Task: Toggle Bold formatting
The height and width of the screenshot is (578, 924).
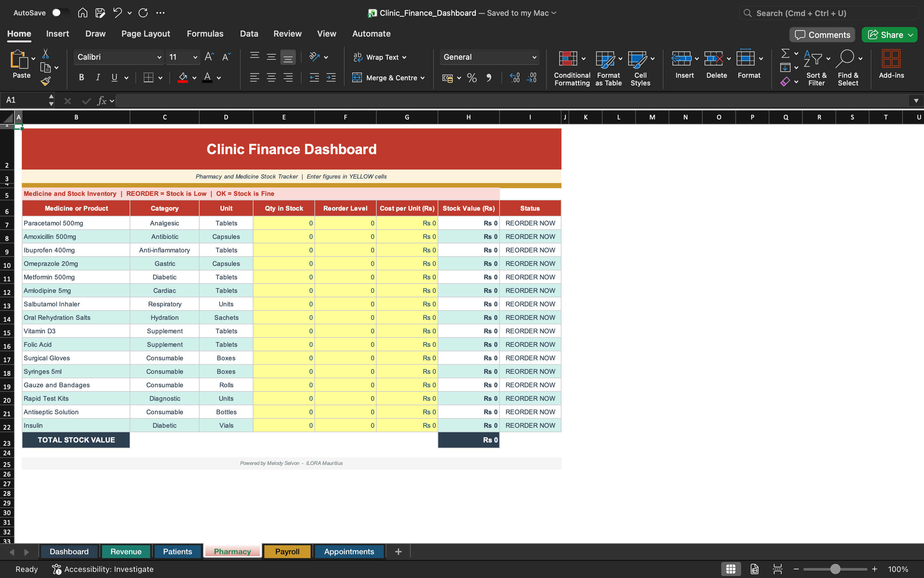Action: point(81,78)
